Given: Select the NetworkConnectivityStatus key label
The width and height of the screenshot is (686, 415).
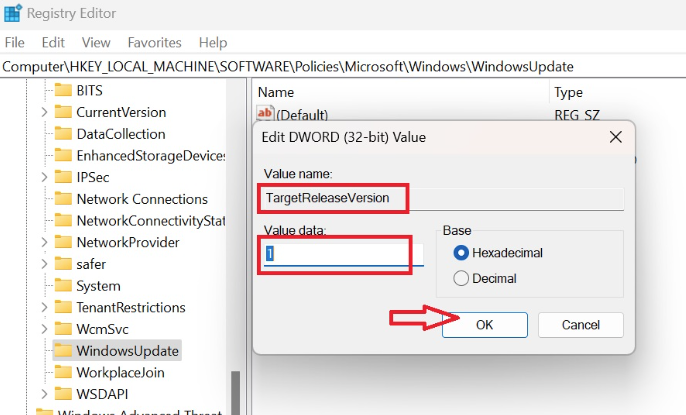Looking at the screenshot, I should [151, 220].
